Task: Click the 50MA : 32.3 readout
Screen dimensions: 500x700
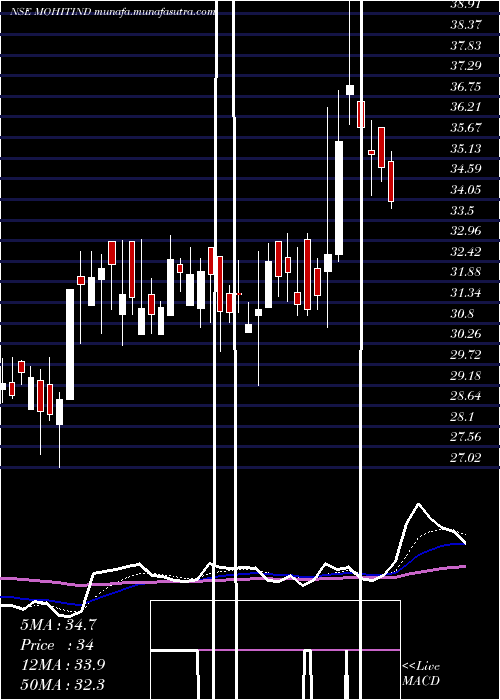Action: pyautogui.click(x=62, y=684)
